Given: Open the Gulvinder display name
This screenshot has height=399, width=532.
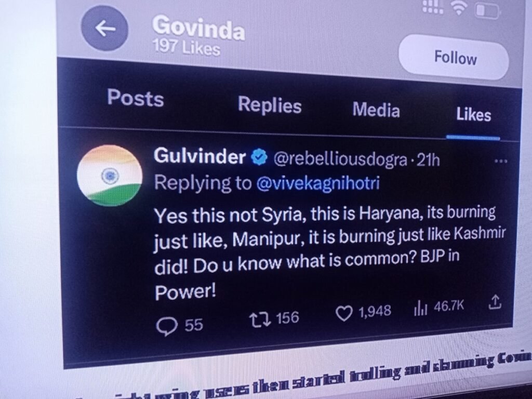Looking at the screenshot, I should (199, 156).
